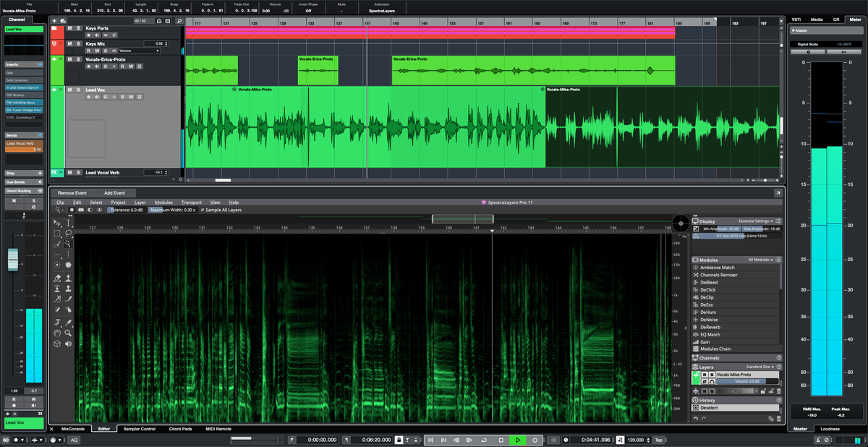Select the Magic Wand selection tool
The width and height of the screenshot is (868, 447).
click(x=69, y=244)
